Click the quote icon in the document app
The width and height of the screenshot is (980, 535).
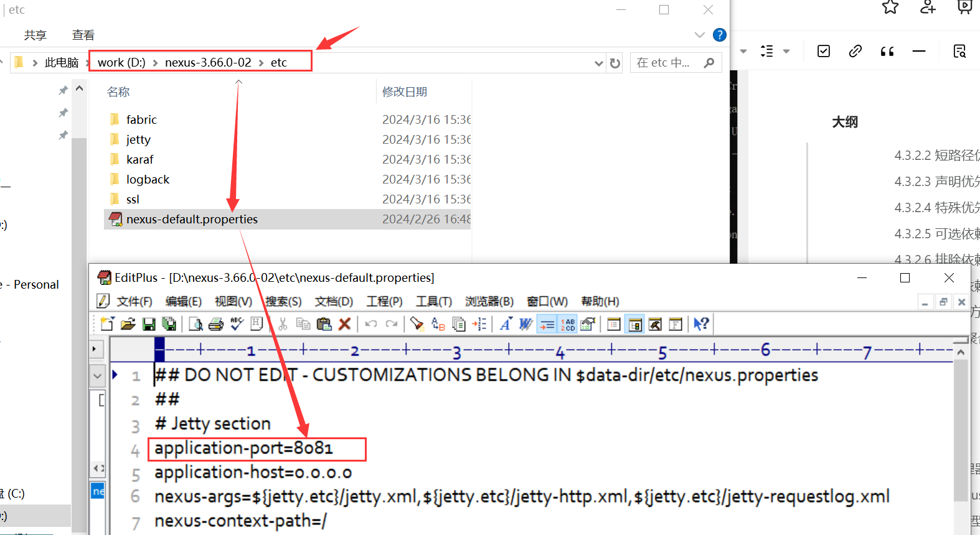pos(887,51)
